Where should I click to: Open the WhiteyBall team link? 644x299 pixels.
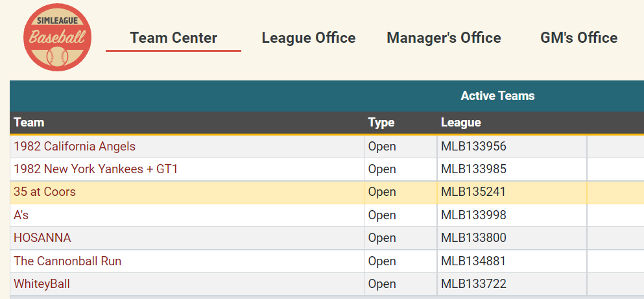tap(42, 284)
